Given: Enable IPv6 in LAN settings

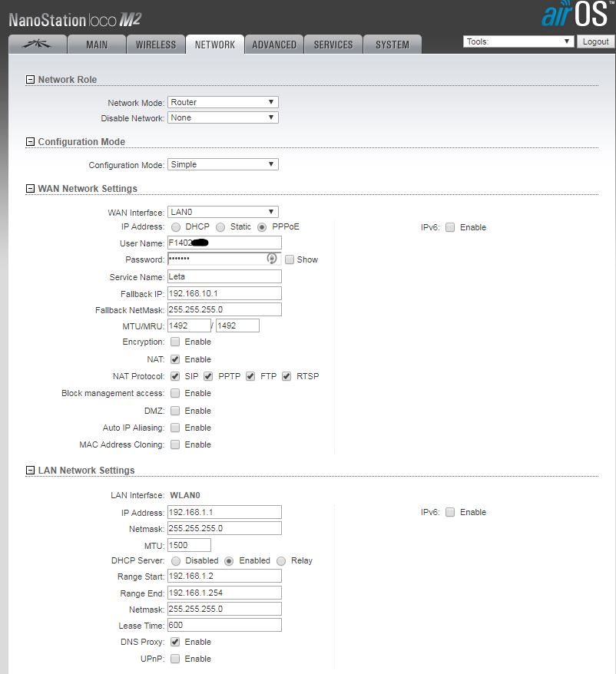Looking at the screenshot, I should coord(450,512).
